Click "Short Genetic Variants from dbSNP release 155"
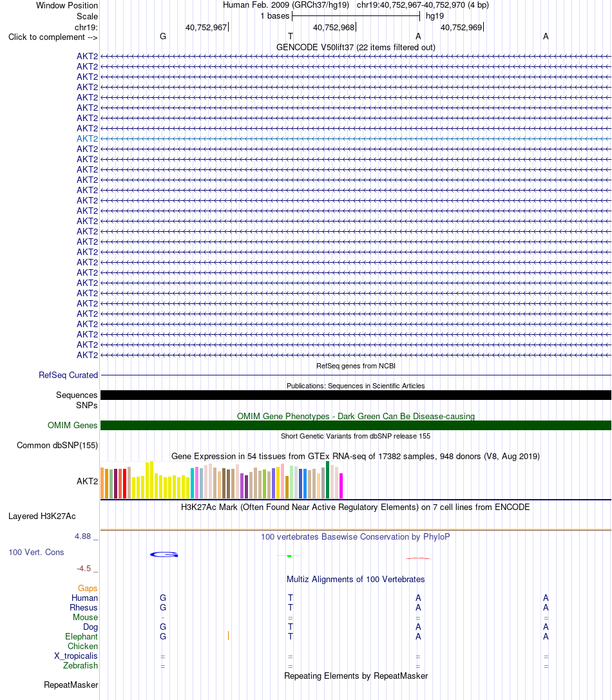This screenshot has width=612, height=700. (x=356, y=436)
